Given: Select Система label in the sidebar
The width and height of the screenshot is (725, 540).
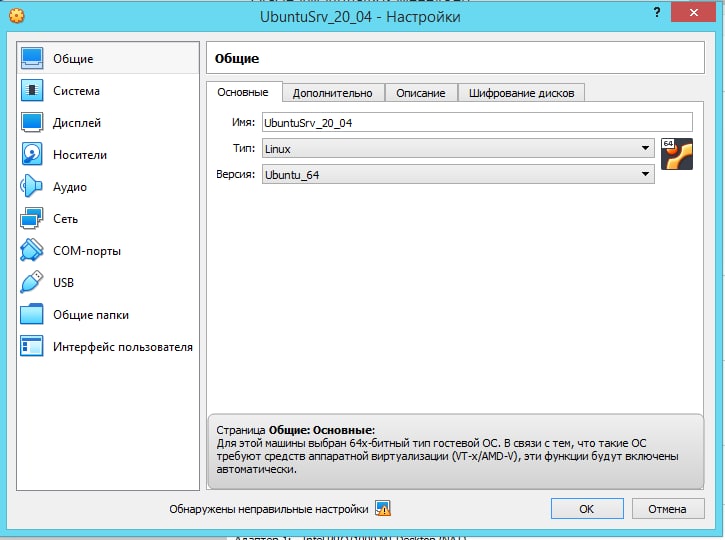Looking at the screenshot, I should tap(76, 91).
